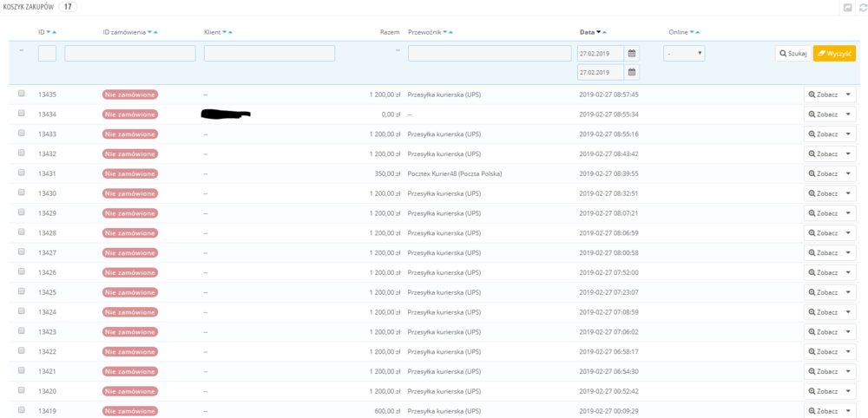Image resolution: width=868 pixels, height=418 pixels.
Task: Check the box for cart 13425
Action: (x=22, y=291)
